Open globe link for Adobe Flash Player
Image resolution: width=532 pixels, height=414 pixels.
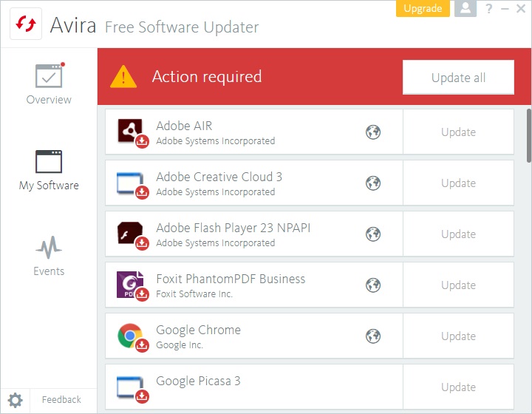point(373,234)
